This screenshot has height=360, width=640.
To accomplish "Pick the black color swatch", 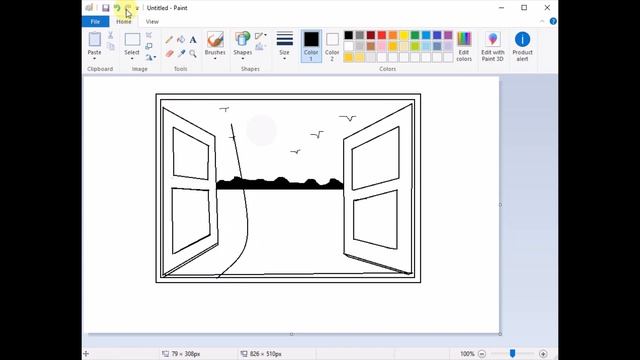I will click(x=348, y=35).
